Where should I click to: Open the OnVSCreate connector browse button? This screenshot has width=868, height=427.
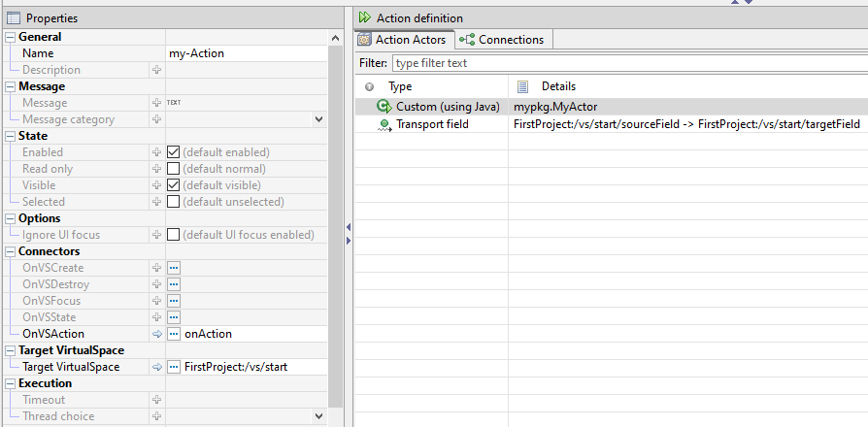click(174, 268)
